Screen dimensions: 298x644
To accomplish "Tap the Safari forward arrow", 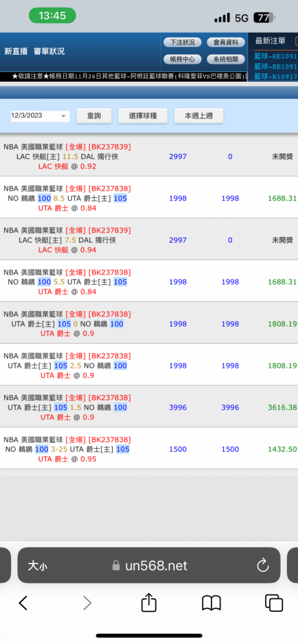I will coord(87,603).
